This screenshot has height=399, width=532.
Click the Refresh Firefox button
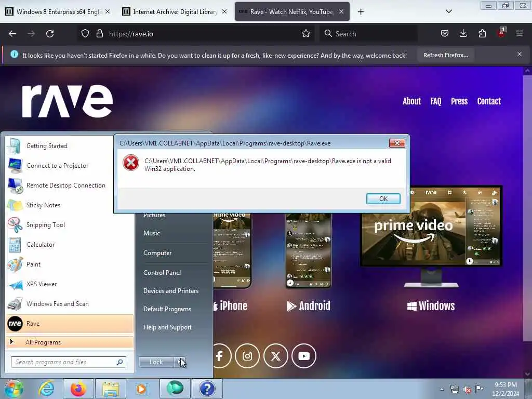(445, 55)
